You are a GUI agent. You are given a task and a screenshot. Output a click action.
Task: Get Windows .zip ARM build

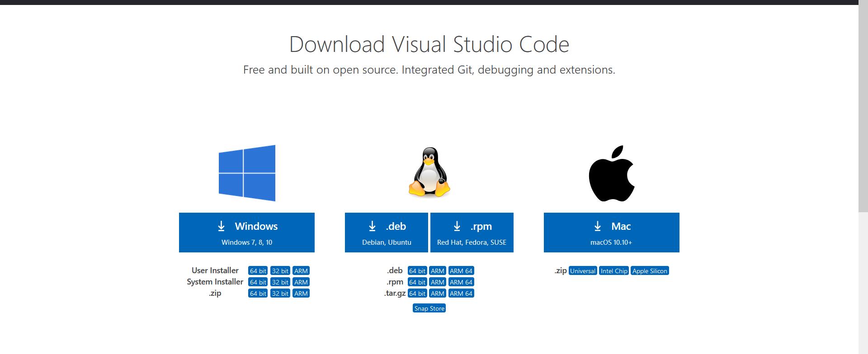(301, 293)
